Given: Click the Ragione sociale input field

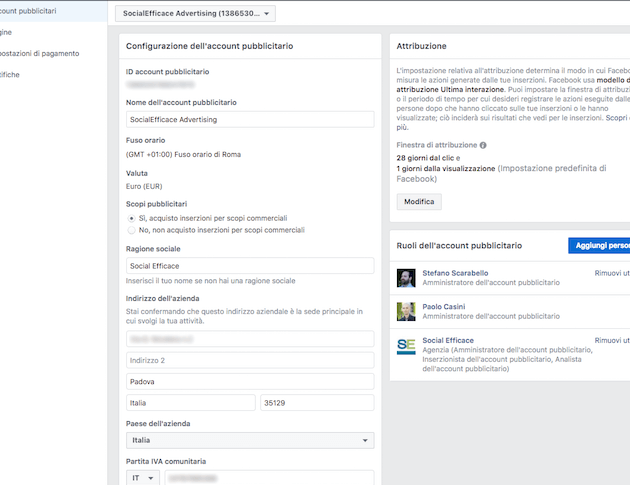Looking at the screenshot, I should (250, 266).
